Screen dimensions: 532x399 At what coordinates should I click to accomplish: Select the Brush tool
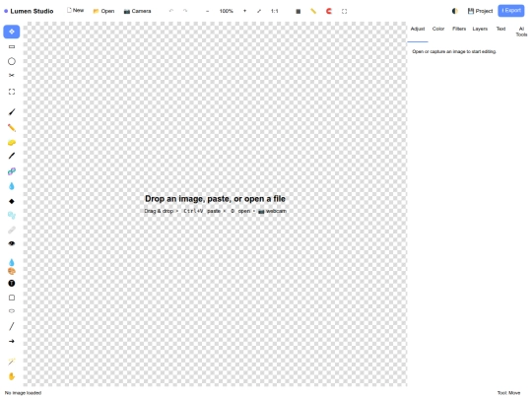point(12,112)
